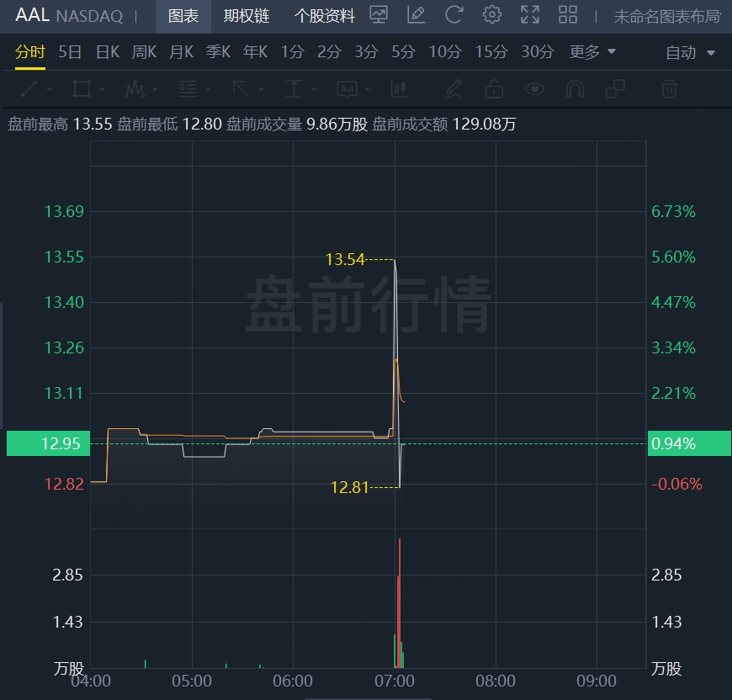Open chart settings gear

[x=492, y=15]
